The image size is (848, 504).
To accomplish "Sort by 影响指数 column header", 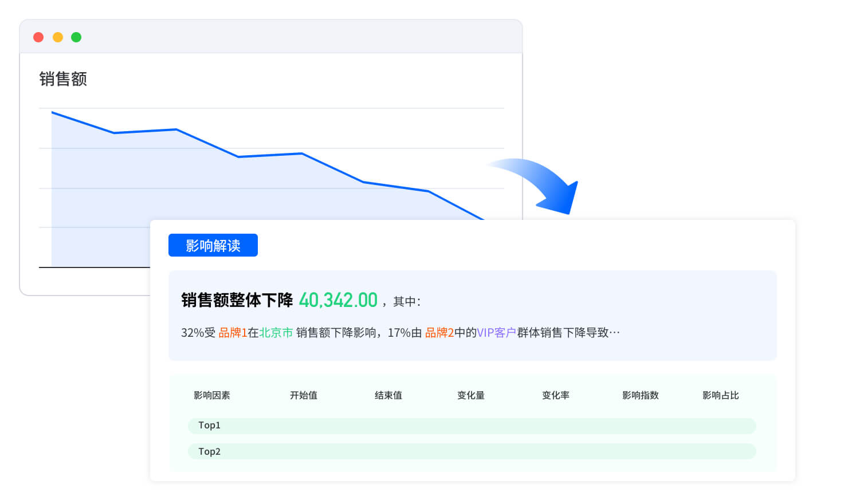I will [x=640, y=395].
